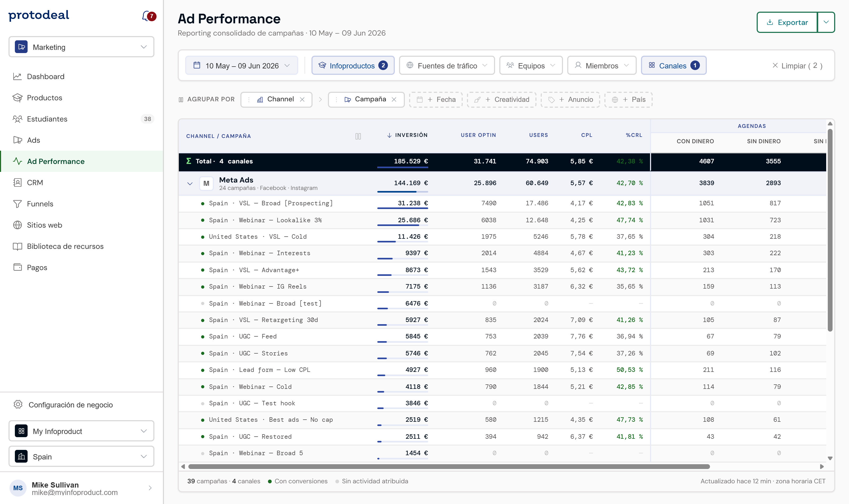
Task: Click the vertical table scrollbar
Action: point(830,230)
